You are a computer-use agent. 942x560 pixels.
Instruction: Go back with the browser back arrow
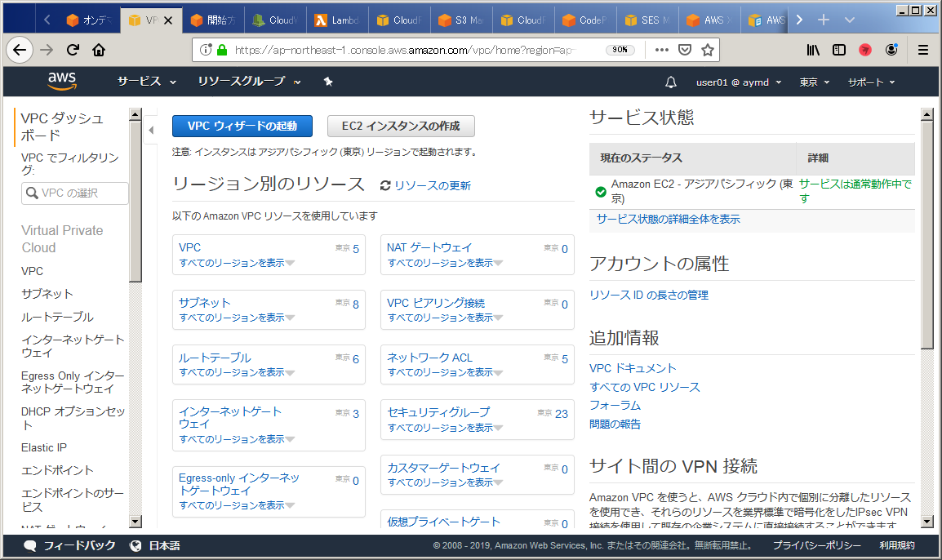20,50
